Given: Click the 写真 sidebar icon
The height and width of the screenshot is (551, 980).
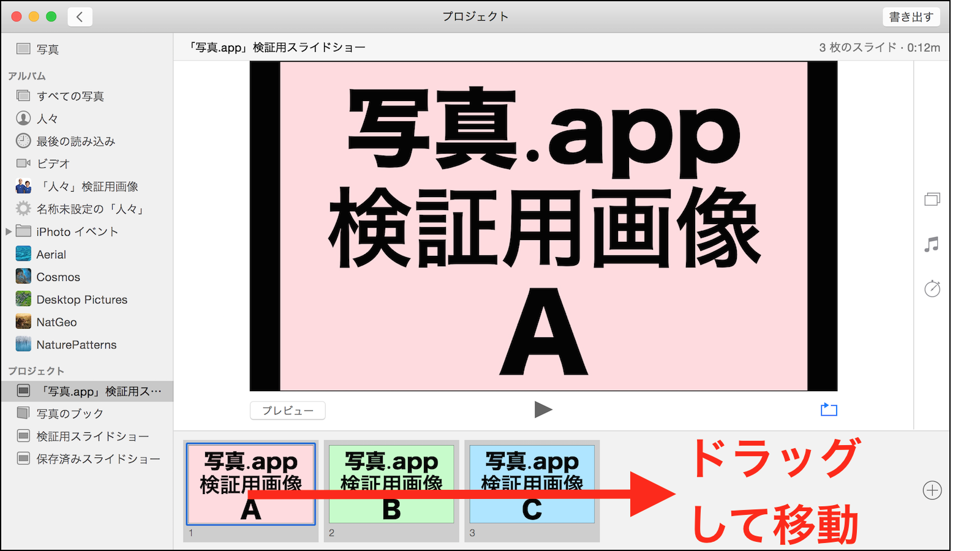Looking at the screenshot, I should pos(23,49).
